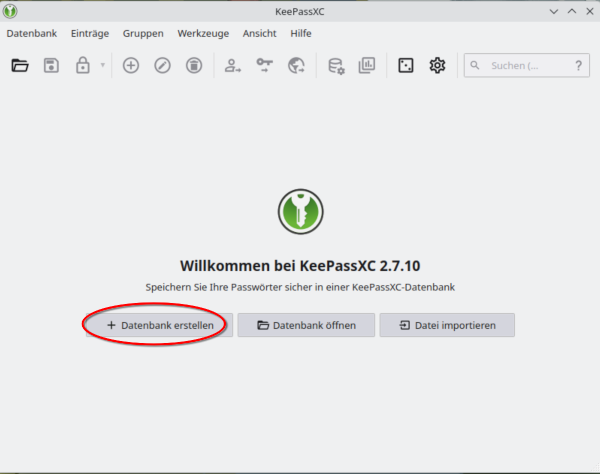
Task: Click the edit entry pencil icon
Action: coord(163,66)
